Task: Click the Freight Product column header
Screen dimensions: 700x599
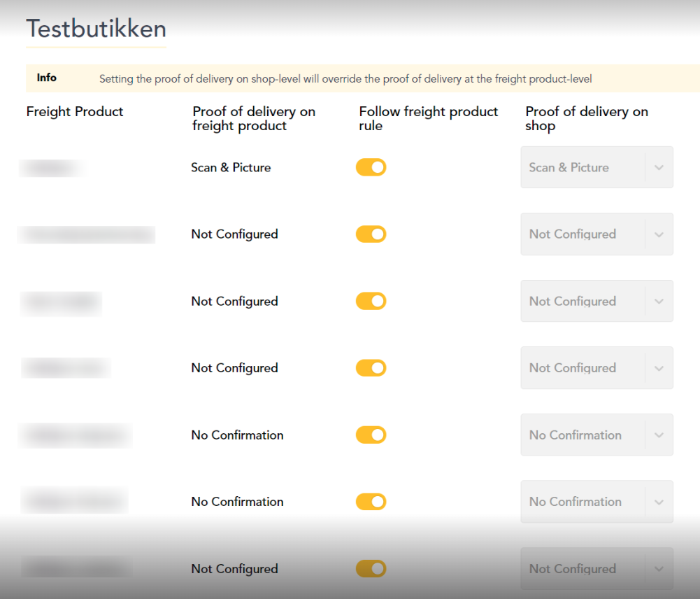Action: (x=75, y=112)
